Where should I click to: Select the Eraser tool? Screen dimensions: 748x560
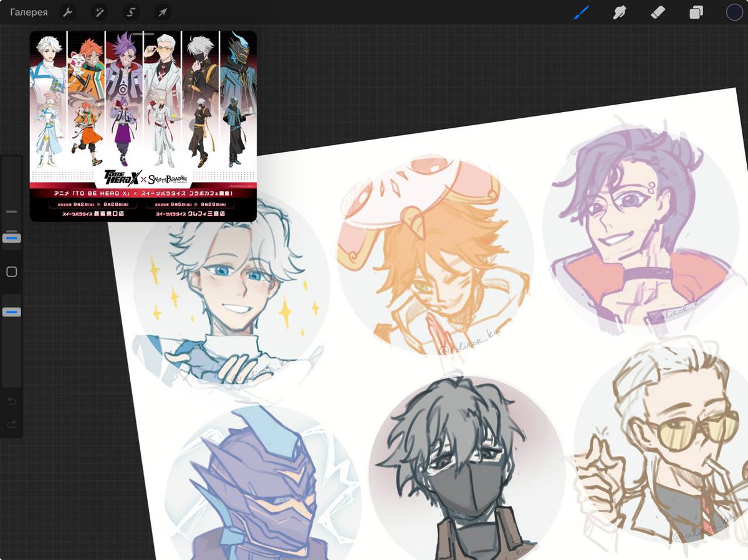pos(658,12)
